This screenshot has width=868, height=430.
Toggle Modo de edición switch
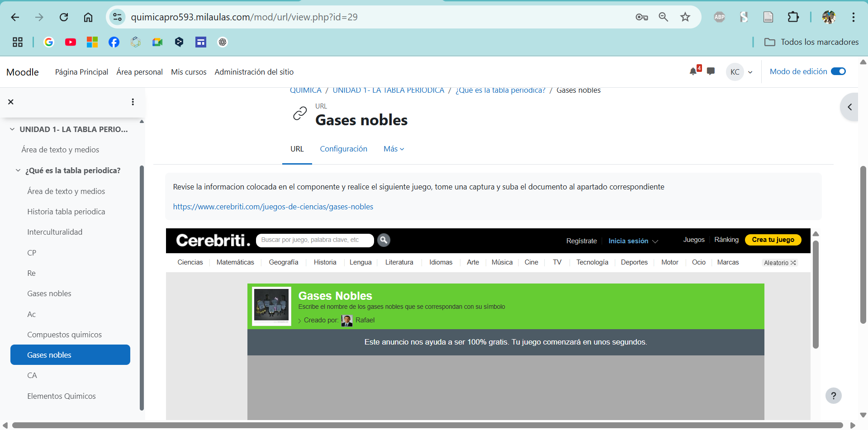coord(838,71)
